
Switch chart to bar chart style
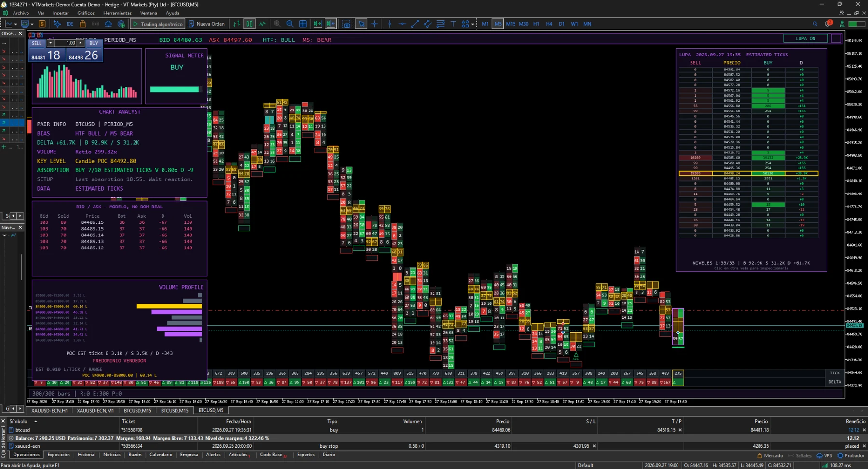(236, 24)
